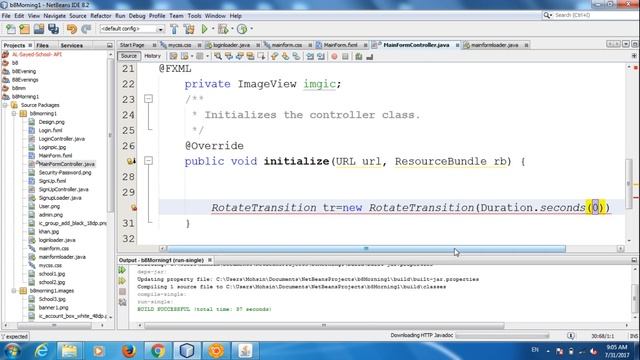Close the Start Page tab

[154, 45]
